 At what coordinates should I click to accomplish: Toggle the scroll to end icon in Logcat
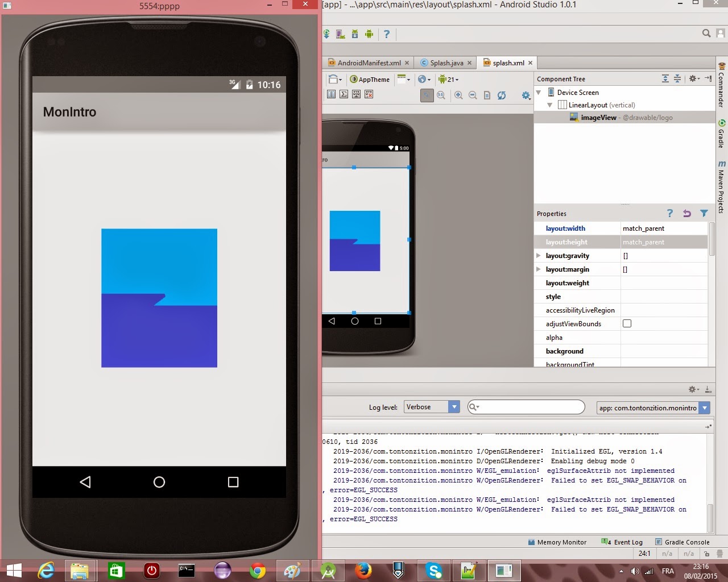708,389
